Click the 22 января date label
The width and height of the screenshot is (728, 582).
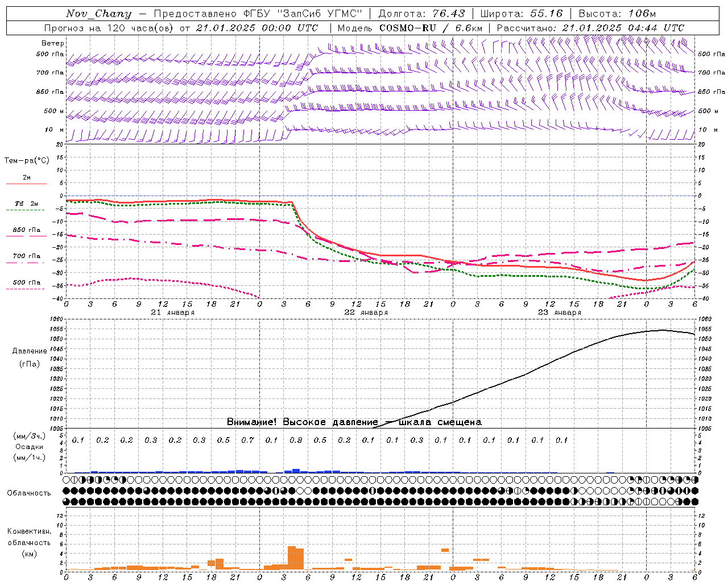[x=366, y=313]
